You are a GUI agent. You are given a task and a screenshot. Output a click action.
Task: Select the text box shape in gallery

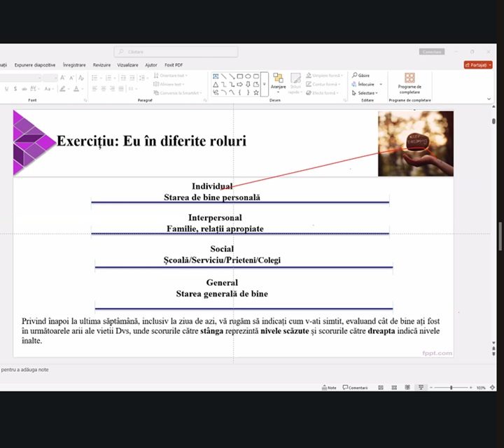click(x=216, y=76)
